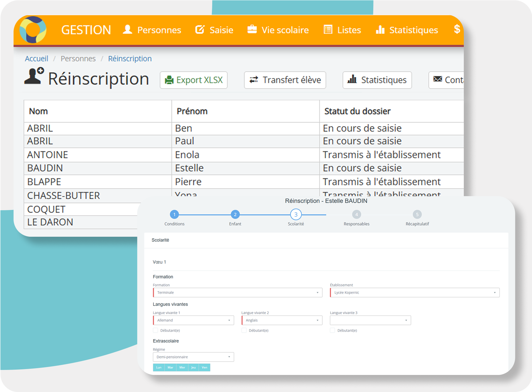Click the GESTION title in navbar

pos(86,30)
